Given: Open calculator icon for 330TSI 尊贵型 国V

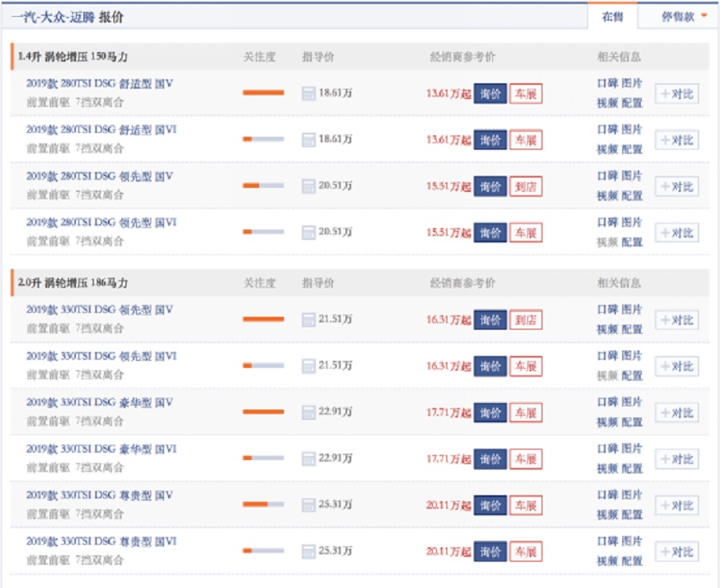Looking at the screenshot, I should 309,505.
